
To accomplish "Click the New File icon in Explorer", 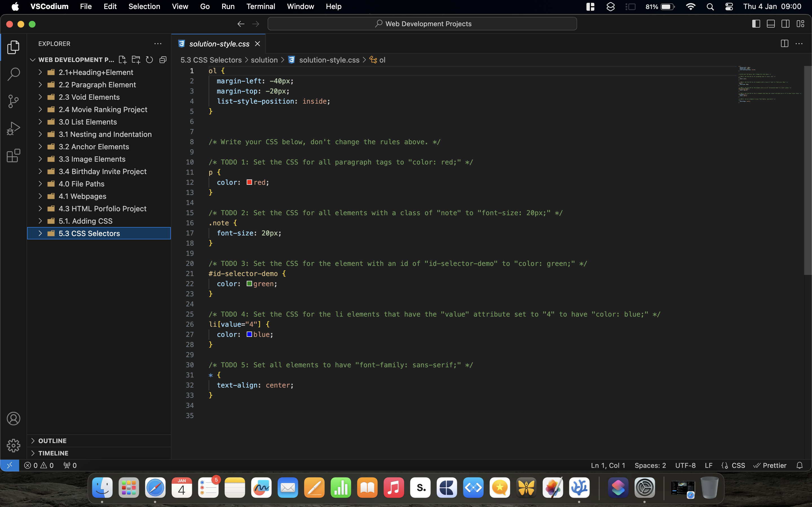I will point(122,60).
